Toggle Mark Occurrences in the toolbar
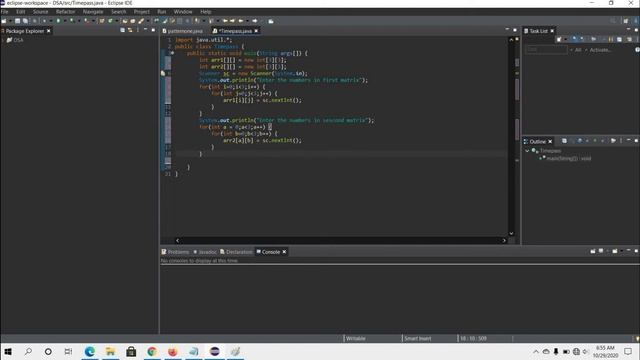This screenshot has height=360, width=640. pos(164,21)
